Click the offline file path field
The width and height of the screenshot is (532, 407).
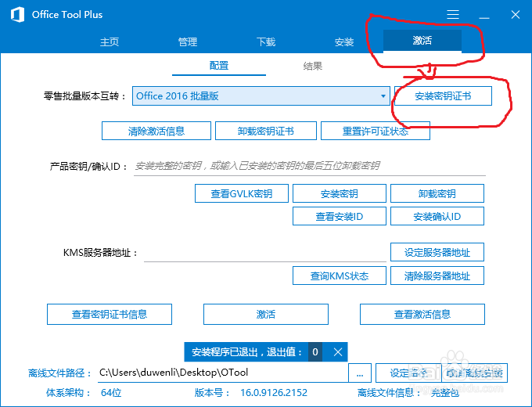[x=223, y=373]
